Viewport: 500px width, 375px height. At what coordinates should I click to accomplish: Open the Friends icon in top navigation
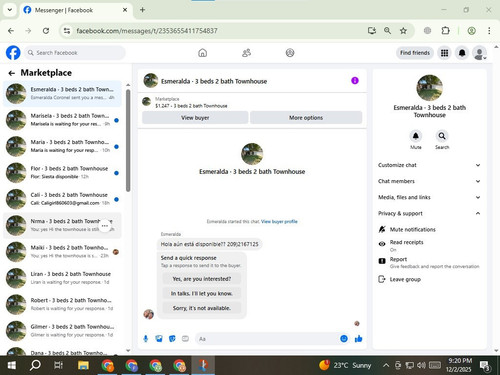click(x=246, y=53)
